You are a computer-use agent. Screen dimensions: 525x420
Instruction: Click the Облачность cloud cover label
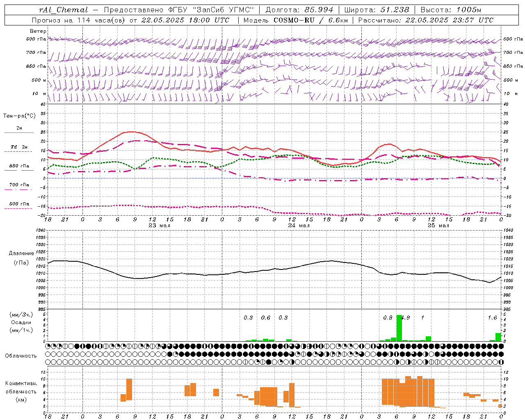(x=21, y=356)
